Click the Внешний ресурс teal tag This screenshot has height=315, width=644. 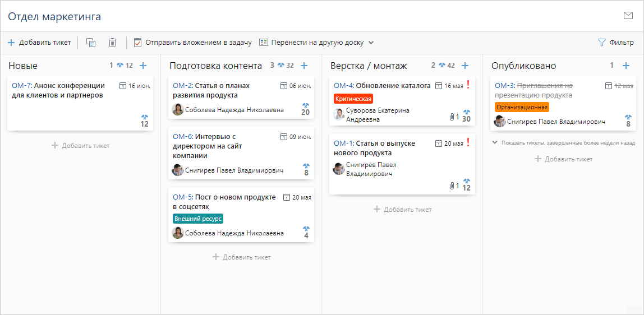(198, 219)
